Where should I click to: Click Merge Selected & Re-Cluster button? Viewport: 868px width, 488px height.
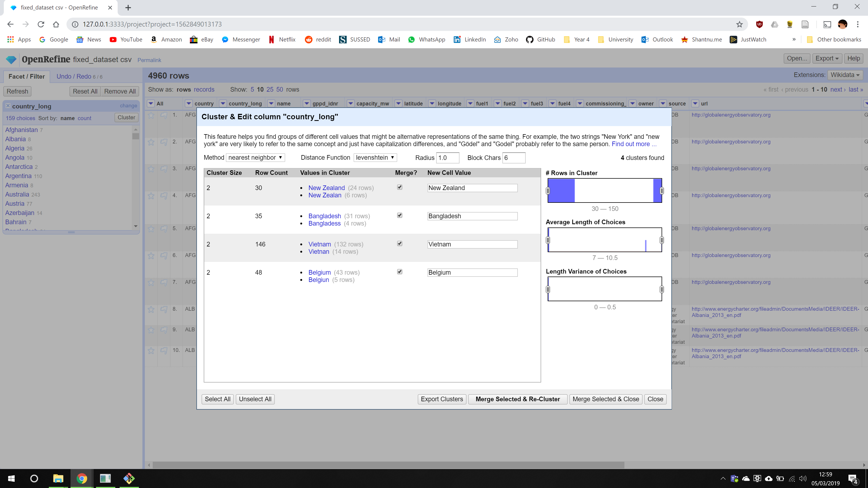[518, 399]
